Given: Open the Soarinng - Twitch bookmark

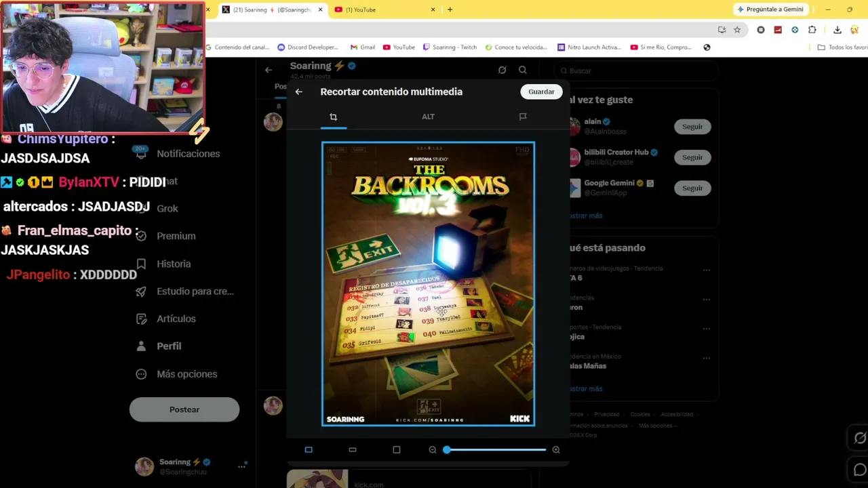Looking at the screenshot, I should point(450,47).
